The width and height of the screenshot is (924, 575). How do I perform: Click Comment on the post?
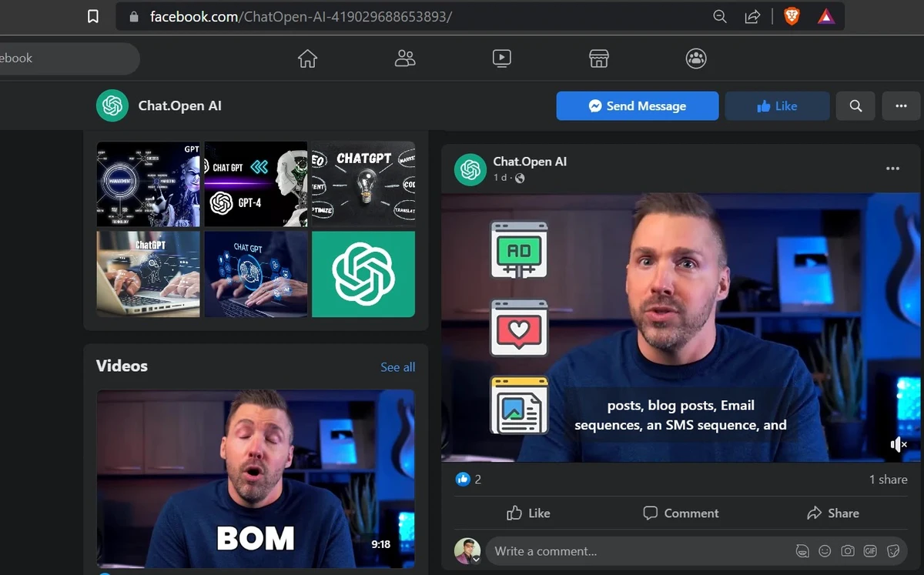click(681, 513)
